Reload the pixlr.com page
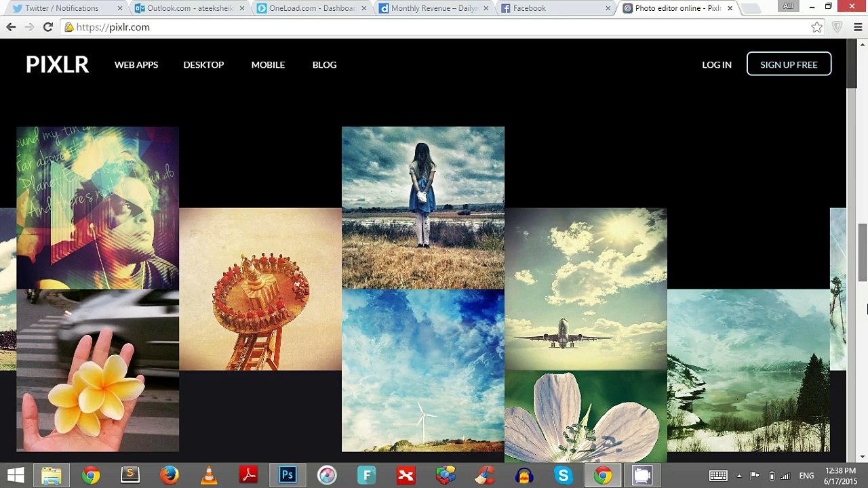868x488 pixels. (47, 27)
